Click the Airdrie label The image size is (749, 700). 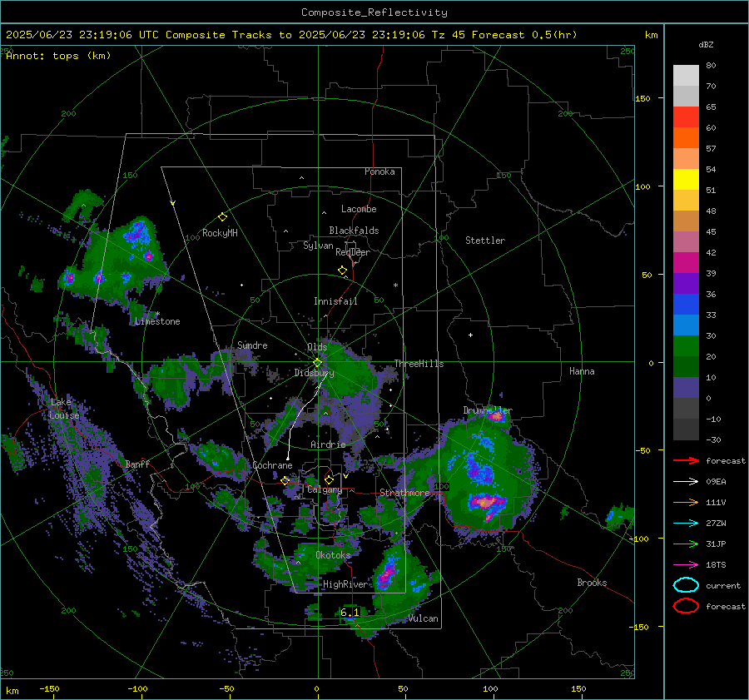coord(328,444)
